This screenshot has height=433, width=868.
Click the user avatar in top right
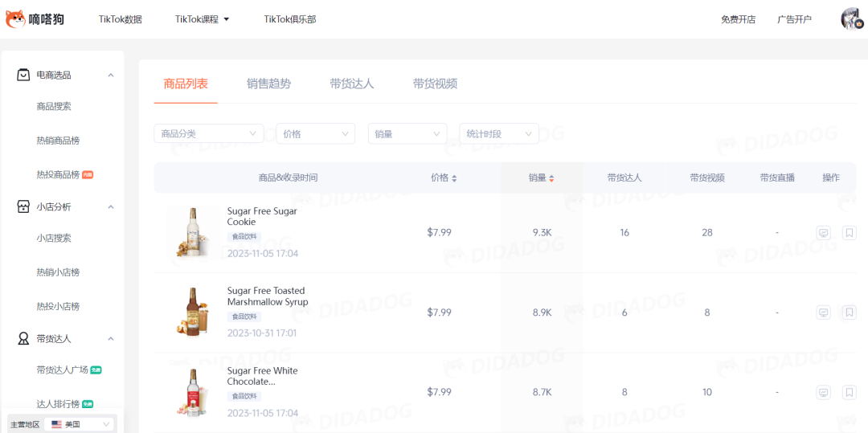pos(851,18)
